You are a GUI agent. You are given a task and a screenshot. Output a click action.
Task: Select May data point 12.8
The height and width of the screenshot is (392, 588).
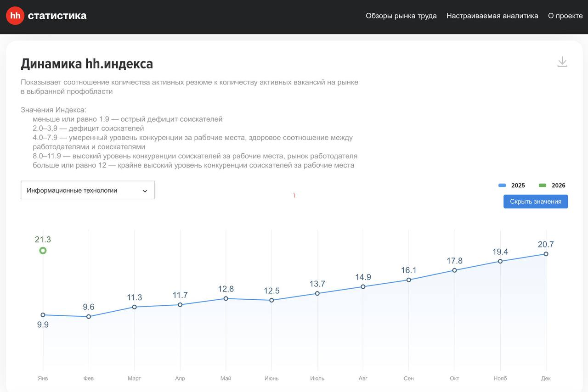[x=226, y=298]
